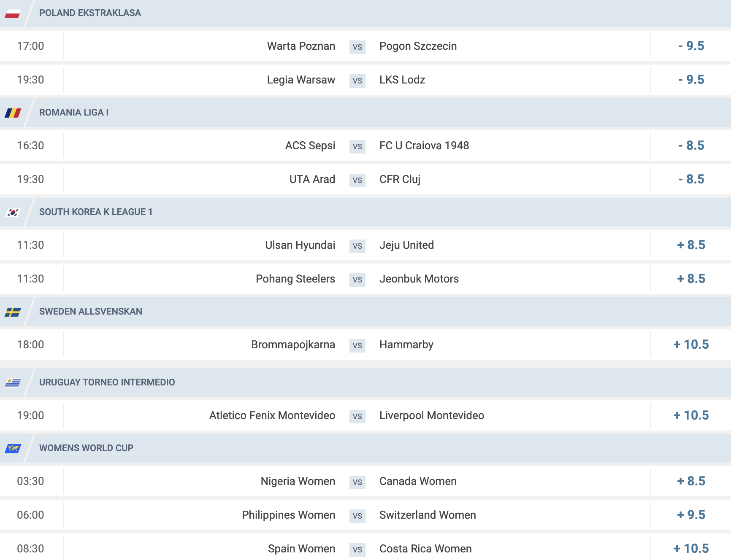731x560 pixels.
Task: Click the South Korea flag icon
Action: 13,213
